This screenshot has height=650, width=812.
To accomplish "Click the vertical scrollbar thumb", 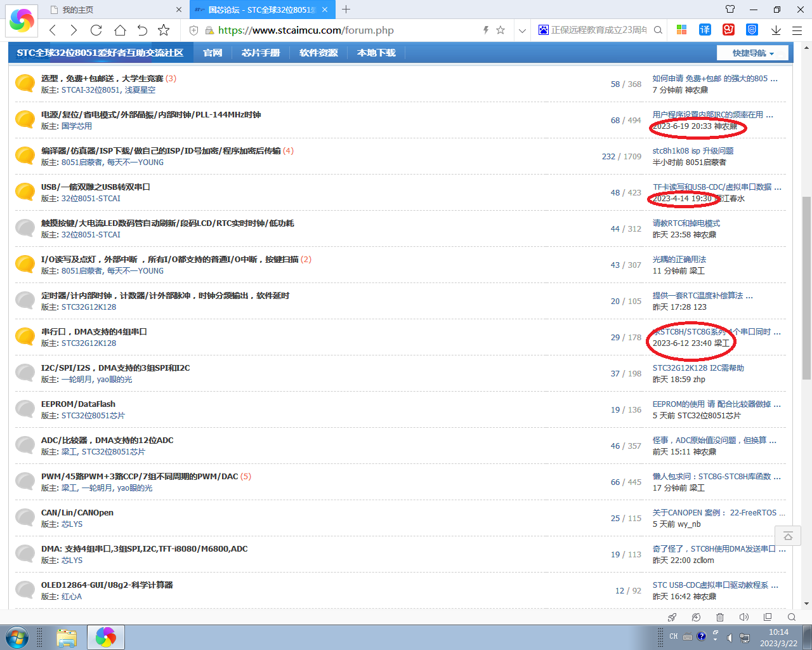I will tap(807, 288).
